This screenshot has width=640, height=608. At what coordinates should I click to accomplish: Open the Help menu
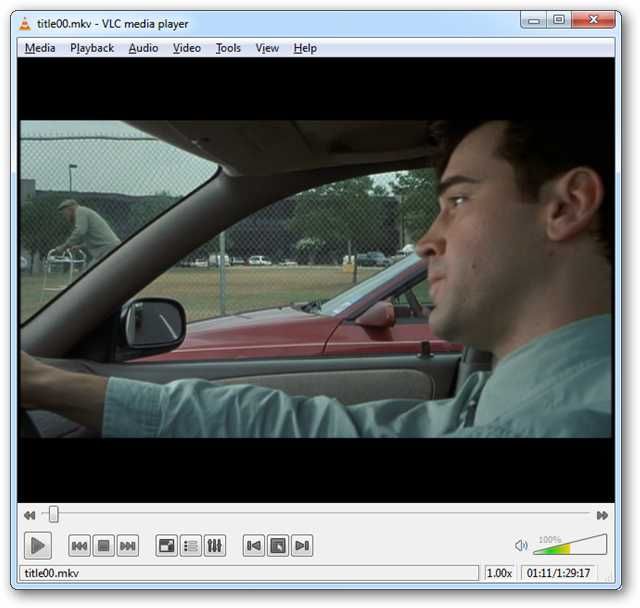click(x=305, y=48)
